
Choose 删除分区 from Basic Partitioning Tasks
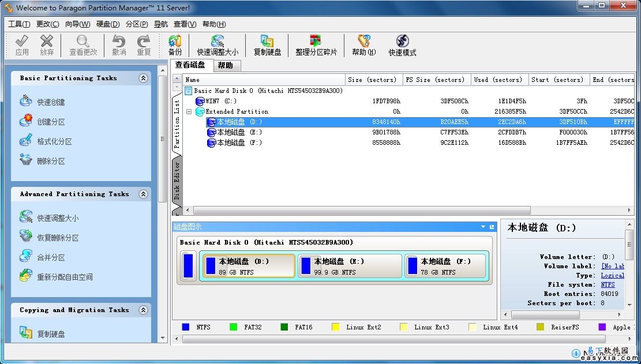click(x=51, y=161)
